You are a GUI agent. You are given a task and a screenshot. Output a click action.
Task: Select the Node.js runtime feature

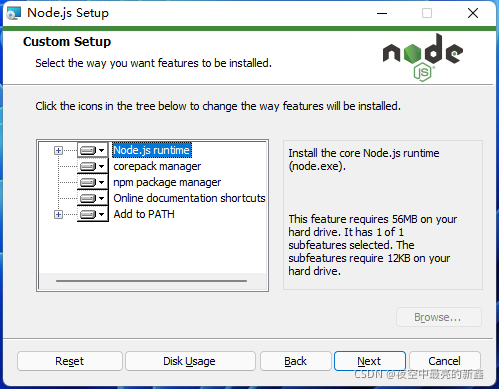[152, 150]
